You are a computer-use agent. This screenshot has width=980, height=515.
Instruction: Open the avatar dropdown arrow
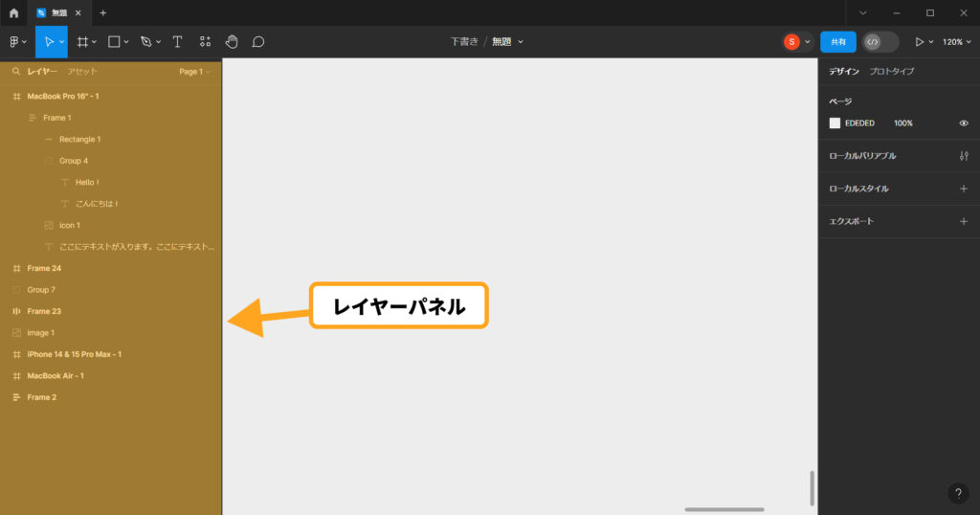click(x=807, y=42)
